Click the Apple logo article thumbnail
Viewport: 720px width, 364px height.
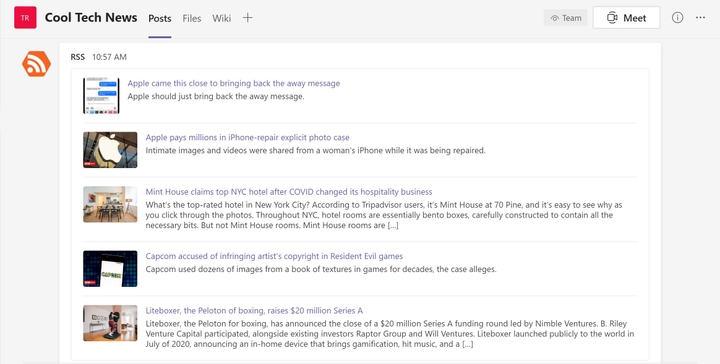pyautogui.click(x=110, y=150)
